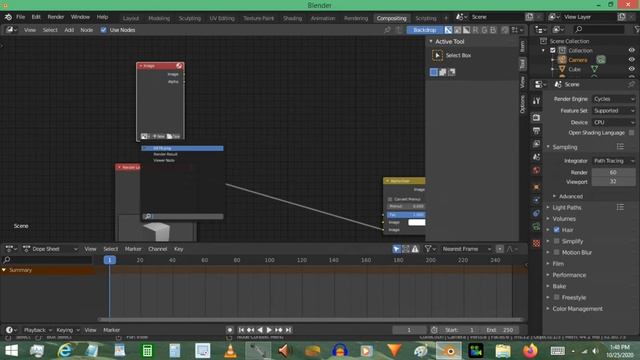640x360 pixels.
Task: Hide the Camera object in the outliner
Action: pyautogui.click(x=631, y=60)
